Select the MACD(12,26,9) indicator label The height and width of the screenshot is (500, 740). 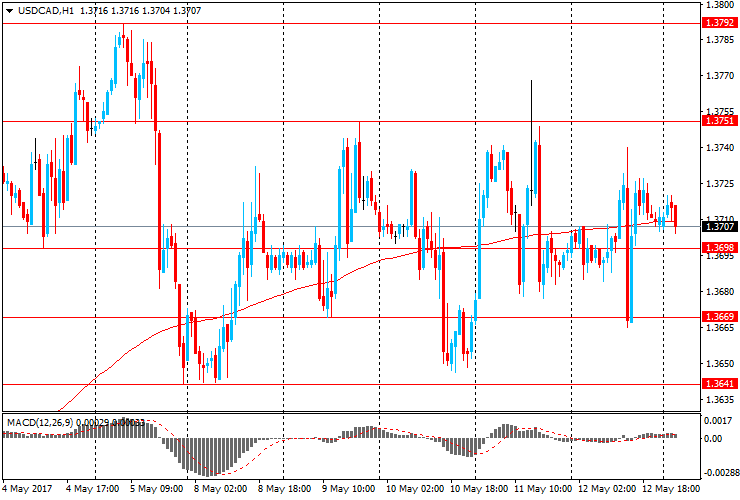pos(40,422)
